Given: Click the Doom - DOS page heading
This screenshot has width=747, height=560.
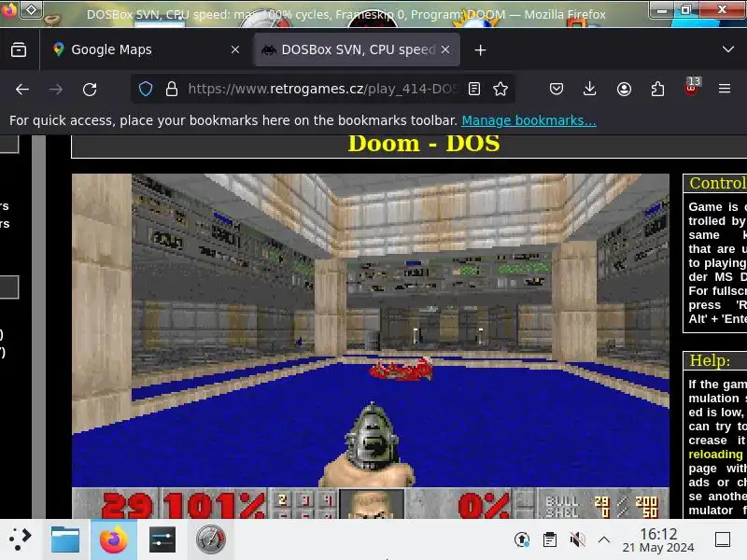Looking at the screenshot, I should [424, 144].
